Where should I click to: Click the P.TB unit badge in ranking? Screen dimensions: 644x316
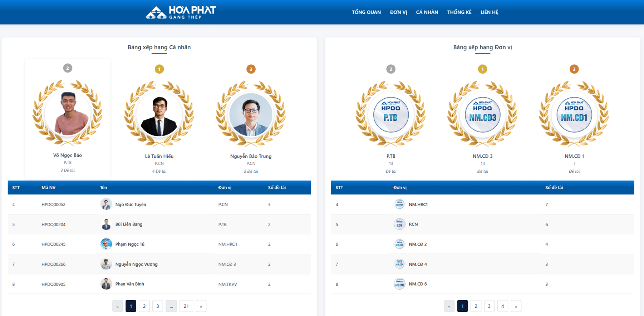click(390, 114)
